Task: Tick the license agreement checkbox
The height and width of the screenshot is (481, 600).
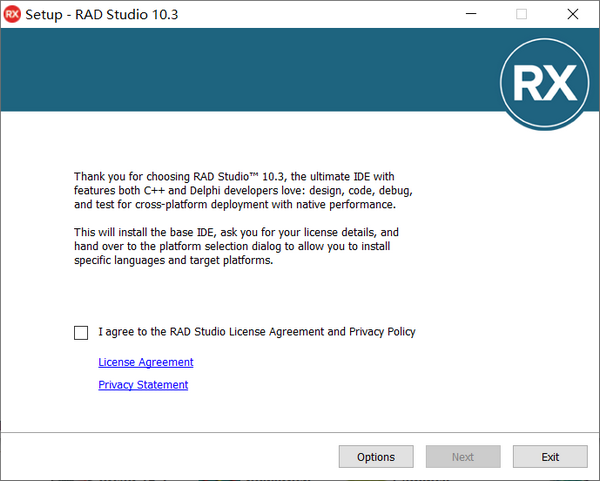Action: click(81, 332)
